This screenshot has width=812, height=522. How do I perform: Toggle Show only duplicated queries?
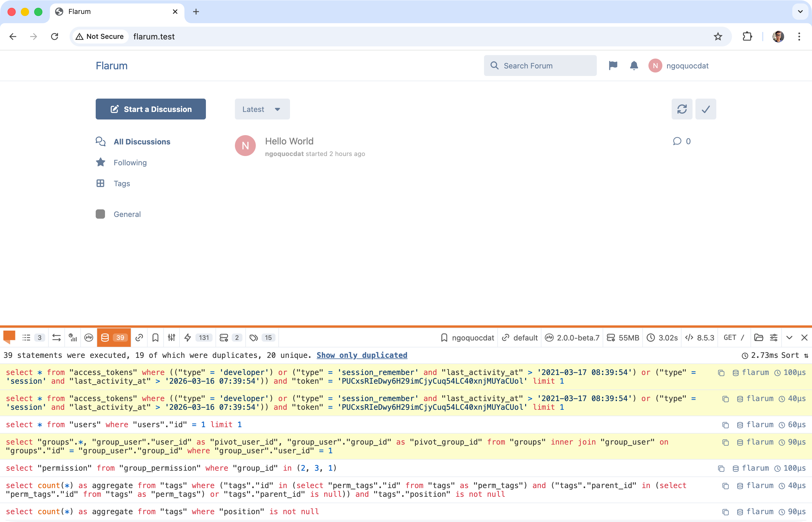coord(362,355)
